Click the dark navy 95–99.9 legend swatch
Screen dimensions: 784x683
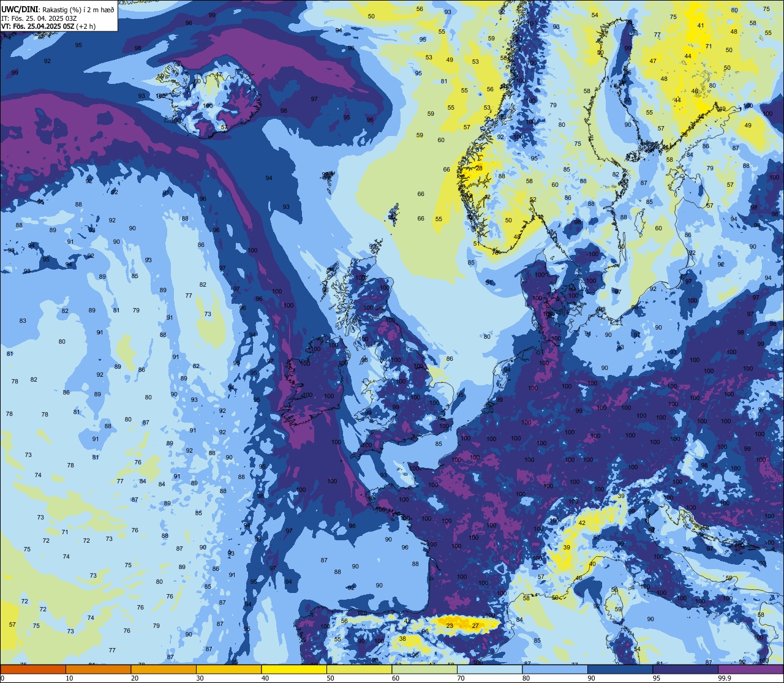685,669
